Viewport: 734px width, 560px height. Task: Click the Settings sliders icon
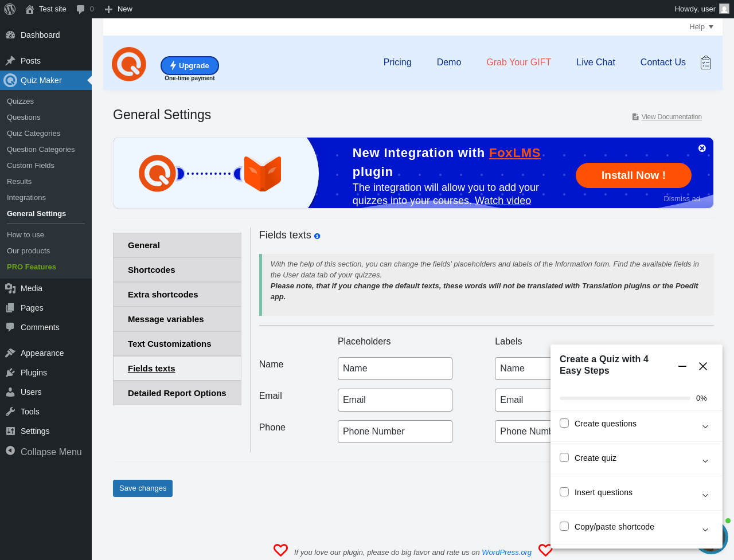click(x=10, y=431)
